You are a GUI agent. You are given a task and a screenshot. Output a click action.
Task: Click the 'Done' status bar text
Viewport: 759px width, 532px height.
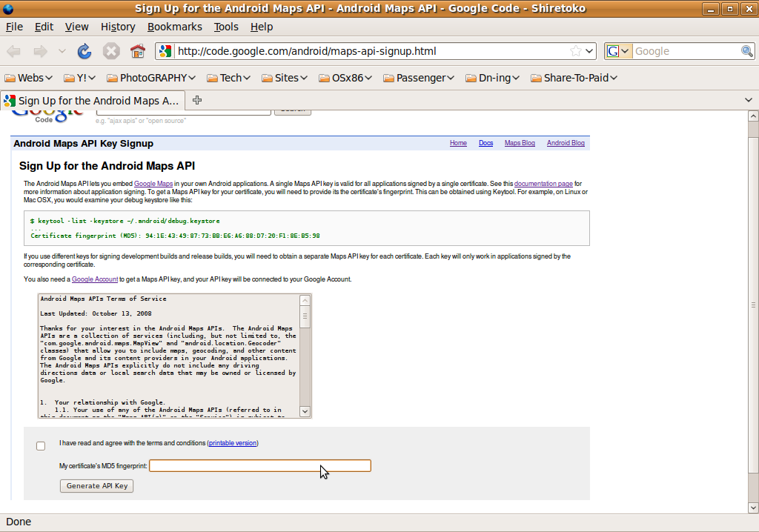click(x=19, y=522)
